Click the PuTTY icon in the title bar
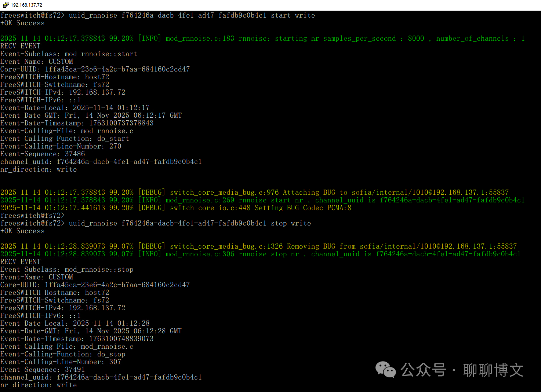The image size is (541, 392). (x=6, y=5)
